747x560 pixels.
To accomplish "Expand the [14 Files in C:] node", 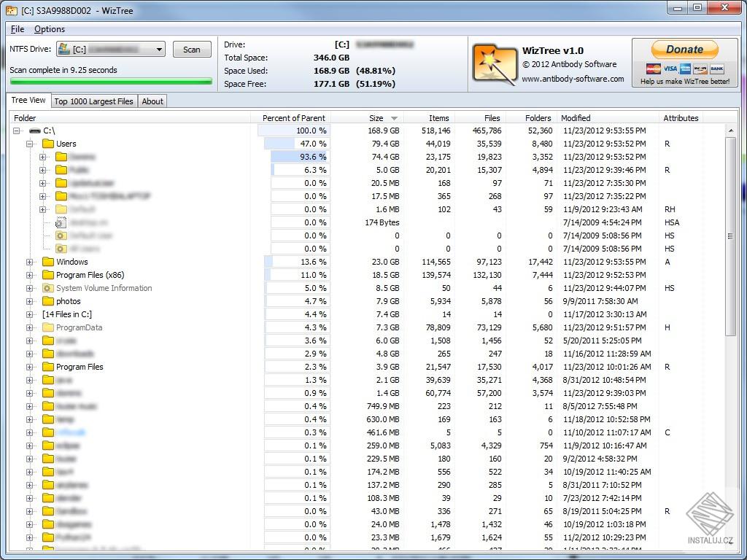I will click(29, 314).
